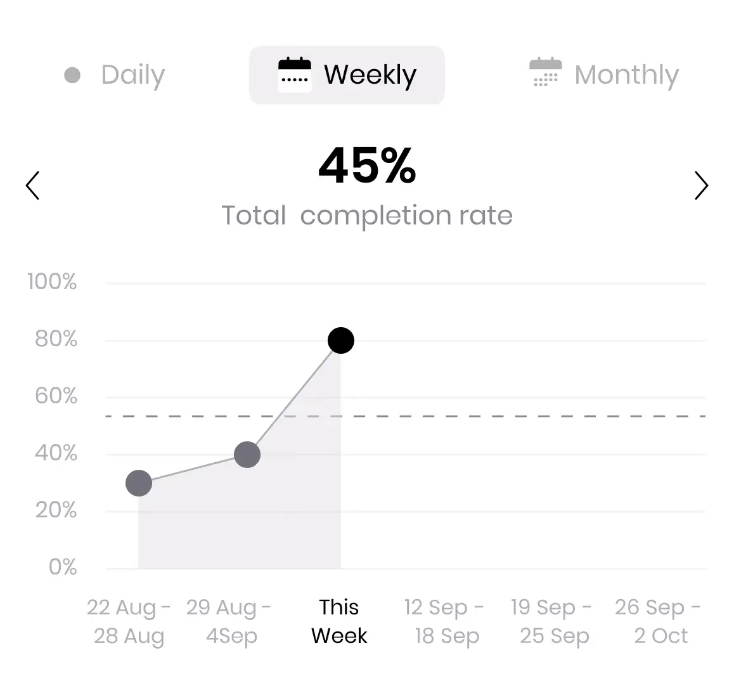Select the data point above 22 Aug - 28 Aug

139,483
